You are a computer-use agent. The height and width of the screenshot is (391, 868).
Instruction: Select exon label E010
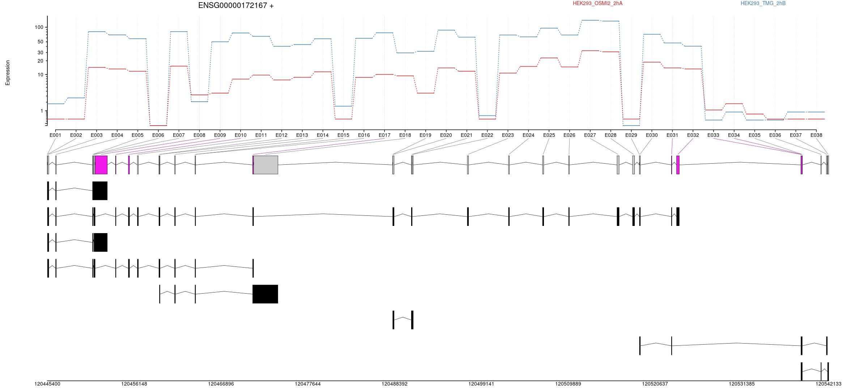tap(241, 135)
